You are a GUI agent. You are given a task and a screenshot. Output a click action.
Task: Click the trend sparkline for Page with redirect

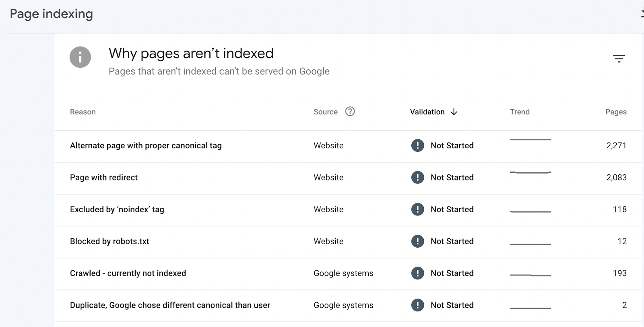(530, 173)
